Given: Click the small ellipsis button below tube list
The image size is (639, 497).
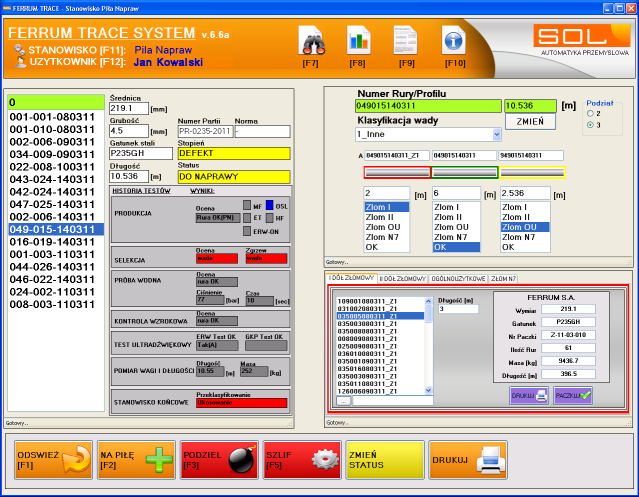Looking at the screenshot, I should (x=344, y=401).
